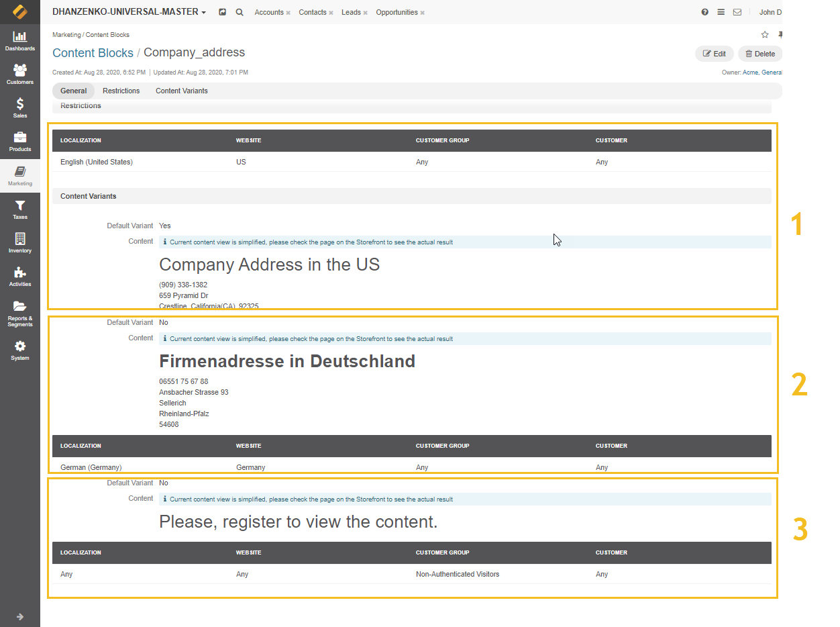Image resolution: width=840 pixels, height=627 pixels.
Task: Open the Marketing sidebar section
Action: 20,175
